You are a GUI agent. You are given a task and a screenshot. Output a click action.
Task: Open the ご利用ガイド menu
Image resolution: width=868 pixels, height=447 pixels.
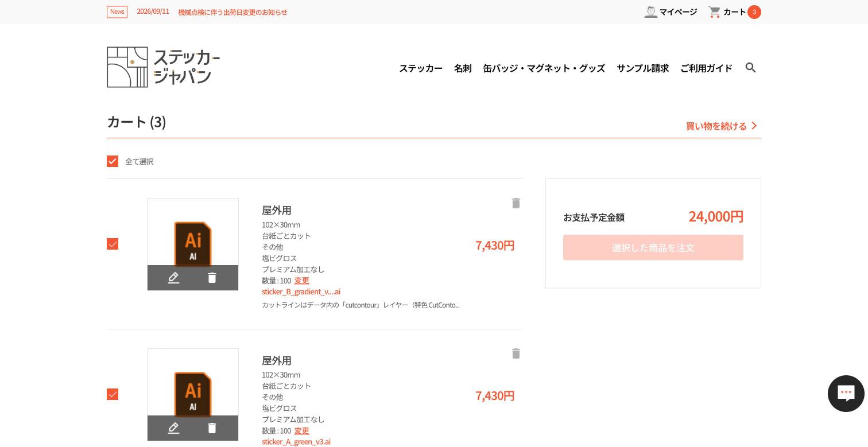[x=706, y=68]
